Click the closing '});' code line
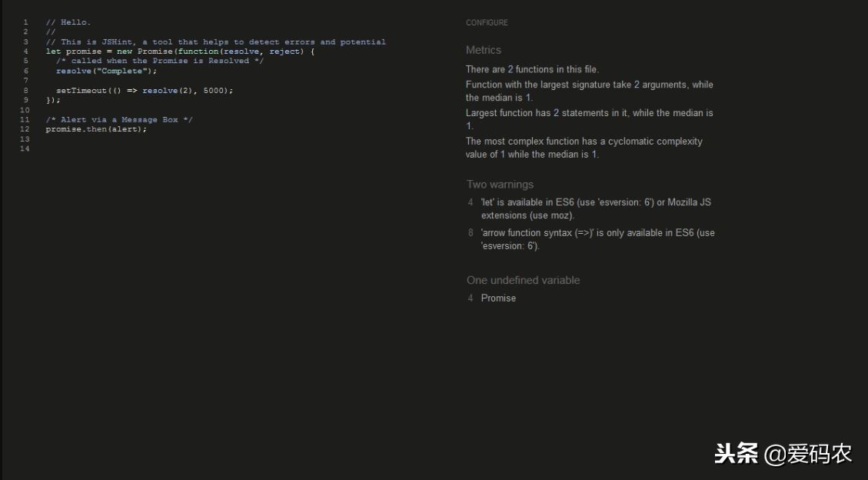868x480 pixels. pyautogui.click(x=53, y=100)
